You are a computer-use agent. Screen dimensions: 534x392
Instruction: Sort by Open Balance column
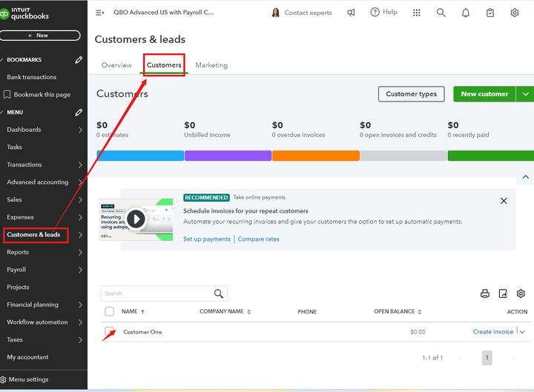(420, 312)
